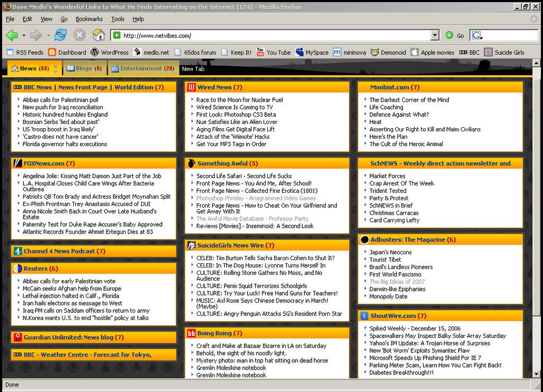Click the Guardian Unlimited feed icon
543x392 pixels.
[x=17, y=337]
